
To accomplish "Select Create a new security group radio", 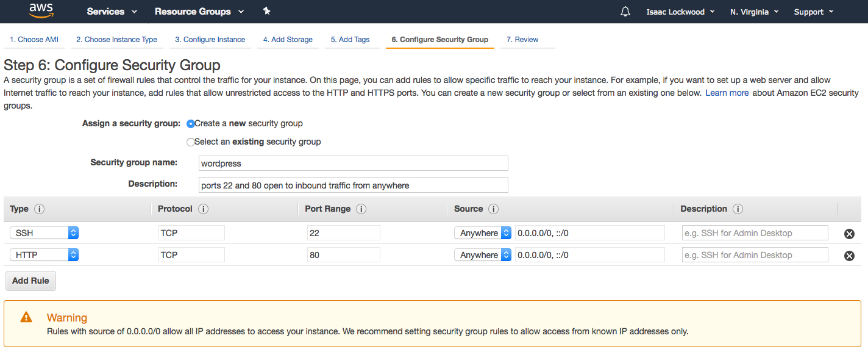I will [191, 124].
